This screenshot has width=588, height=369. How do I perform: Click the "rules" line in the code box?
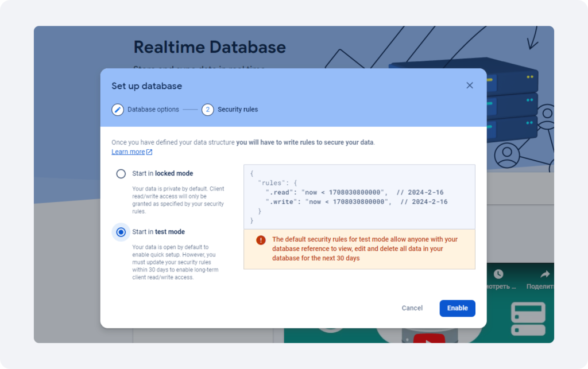click(277, 183)
